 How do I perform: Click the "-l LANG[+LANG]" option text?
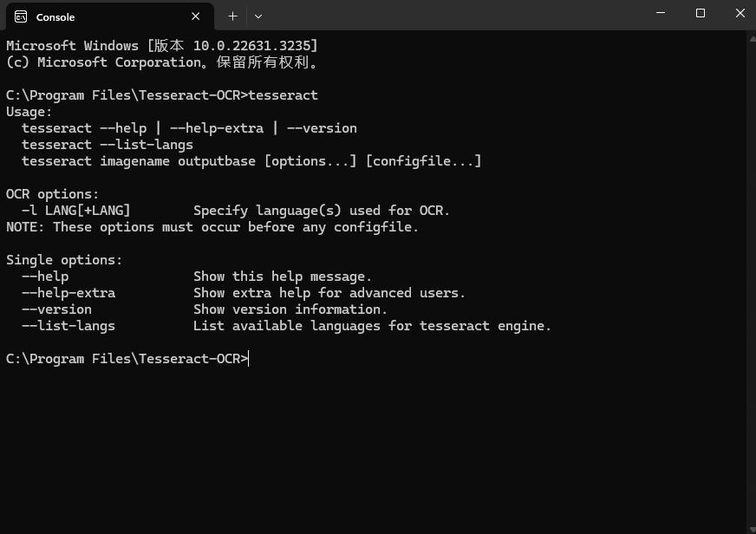coord(76,211)
